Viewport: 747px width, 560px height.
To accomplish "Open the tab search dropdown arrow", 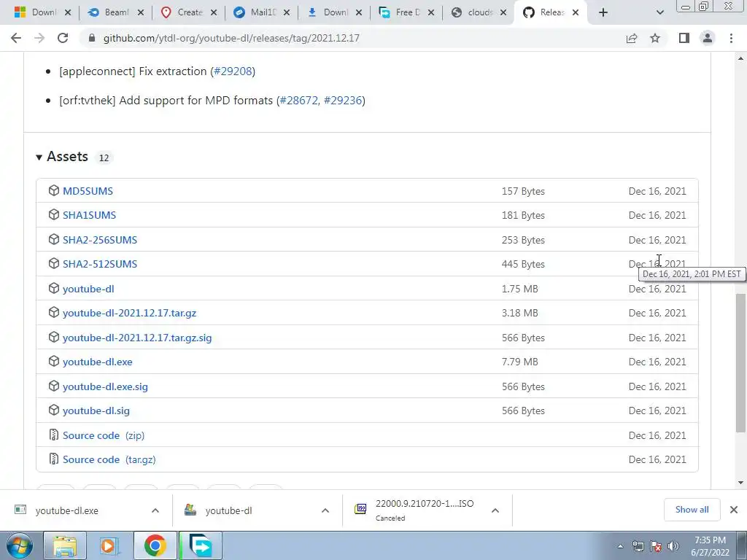I will click(659, 12).
